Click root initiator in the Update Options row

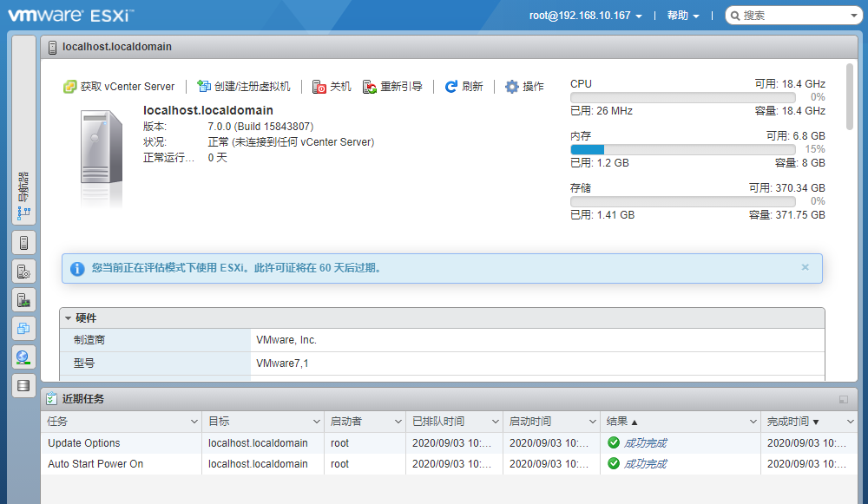click(340, 443)
